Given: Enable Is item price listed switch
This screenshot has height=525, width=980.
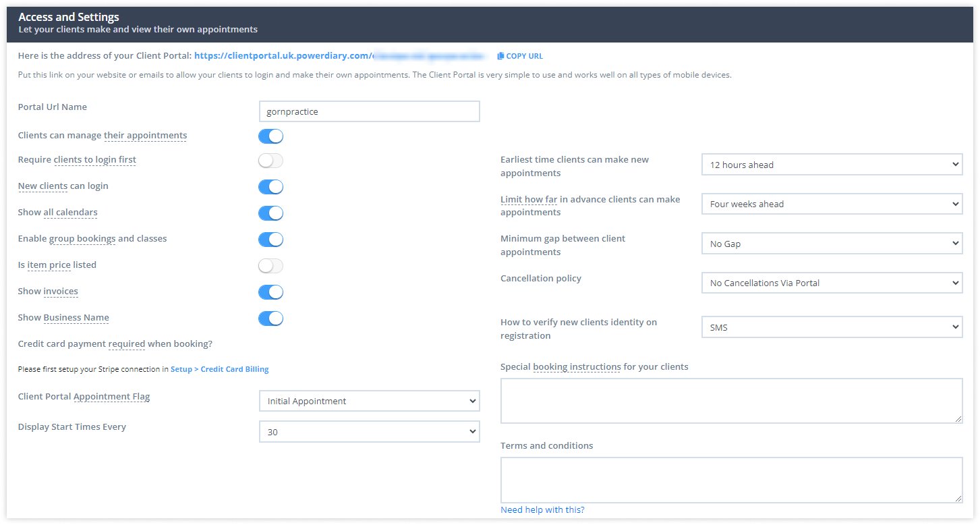Looking at the screenshot, I should (270, 266).
